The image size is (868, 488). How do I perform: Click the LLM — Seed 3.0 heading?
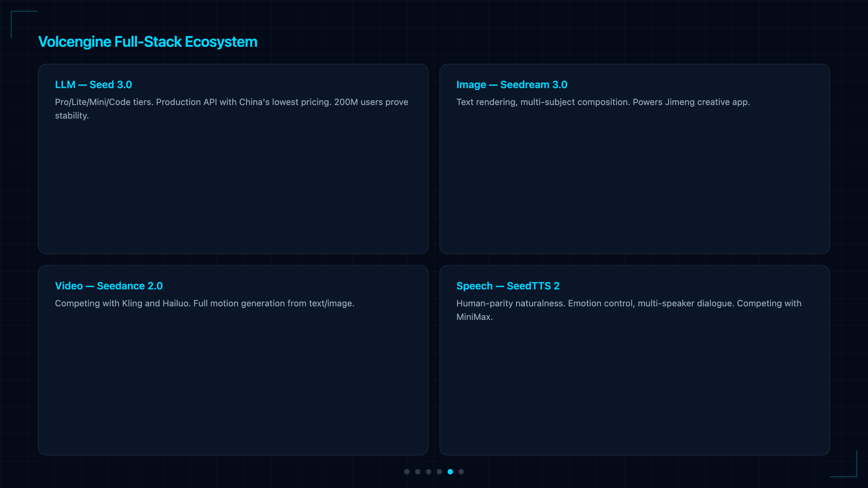click(x=94, y=85)
